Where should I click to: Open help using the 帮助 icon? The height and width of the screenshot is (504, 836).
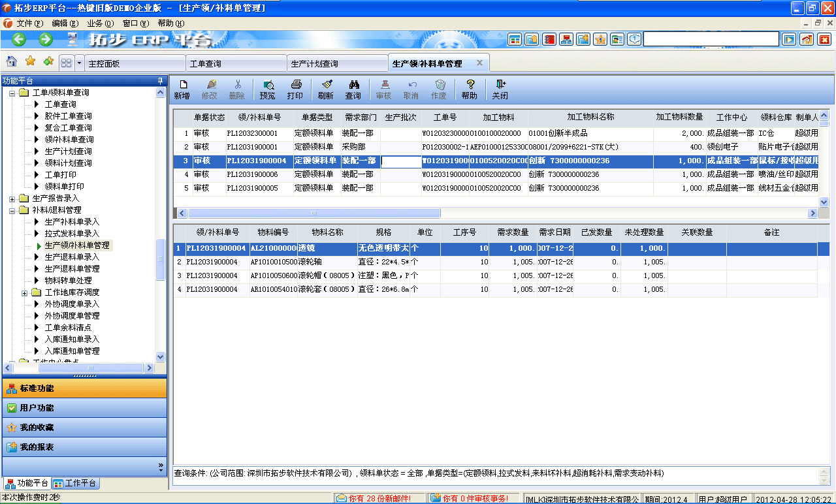coord(470,89)
